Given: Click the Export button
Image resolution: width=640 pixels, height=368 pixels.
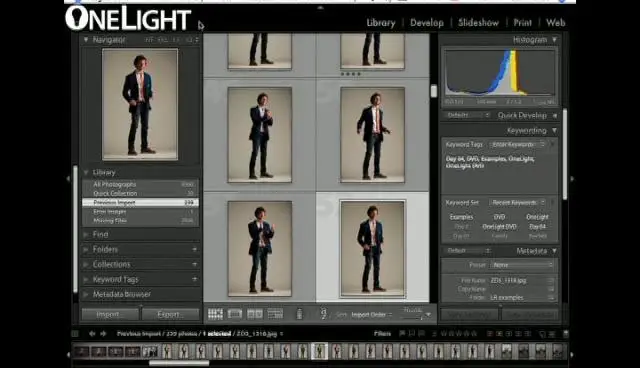Looking at the screenshot, I should point(171,314).
